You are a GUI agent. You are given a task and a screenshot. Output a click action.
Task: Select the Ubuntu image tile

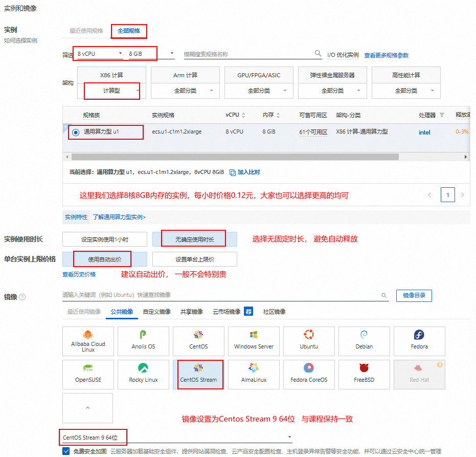[309, 341]
